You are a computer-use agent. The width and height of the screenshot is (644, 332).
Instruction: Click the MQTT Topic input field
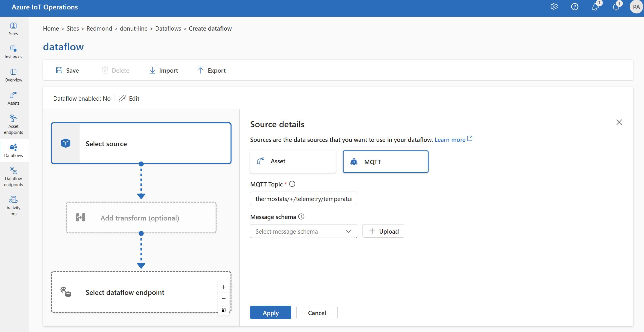(303, 198)
